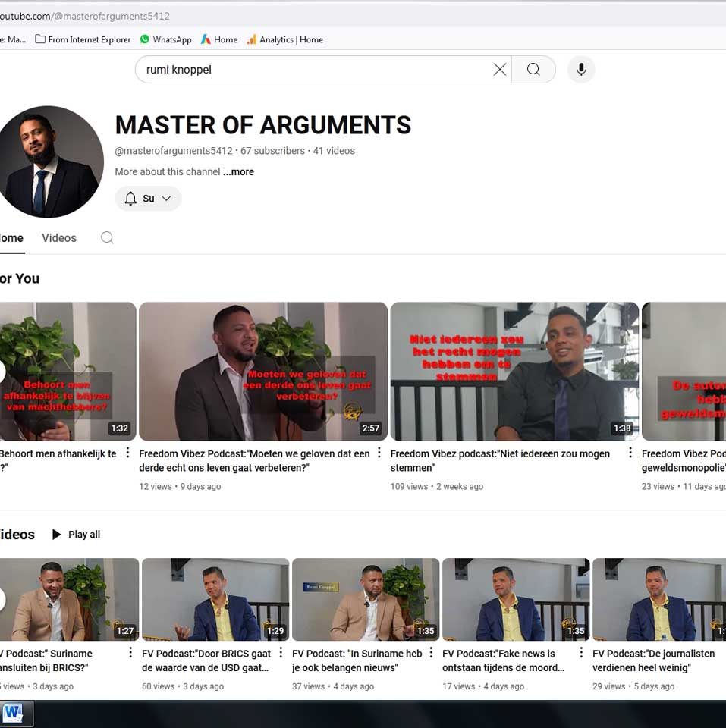Select the Home channel tab

click(11, 238)
